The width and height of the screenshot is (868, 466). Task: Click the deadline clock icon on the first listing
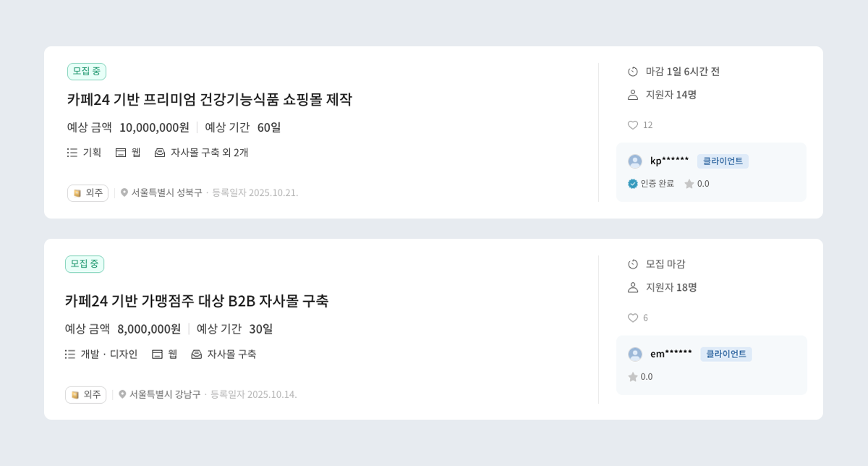point(631,72)
